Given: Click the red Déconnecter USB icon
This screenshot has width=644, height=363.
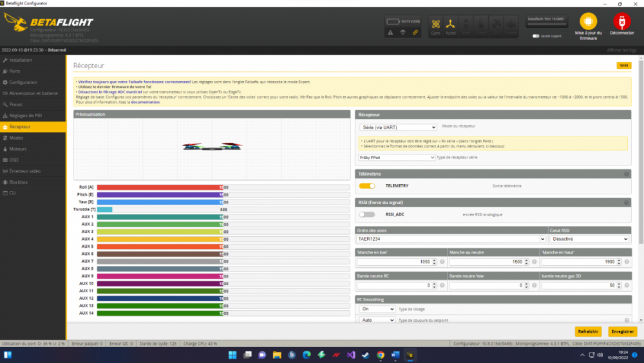Looking at the screenshot, I should pos(622,21).
